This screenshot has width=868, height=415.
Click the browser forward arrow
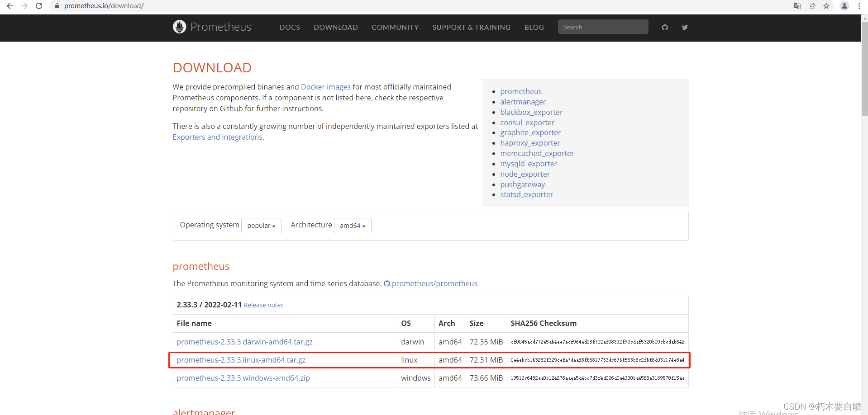[24, 6]
